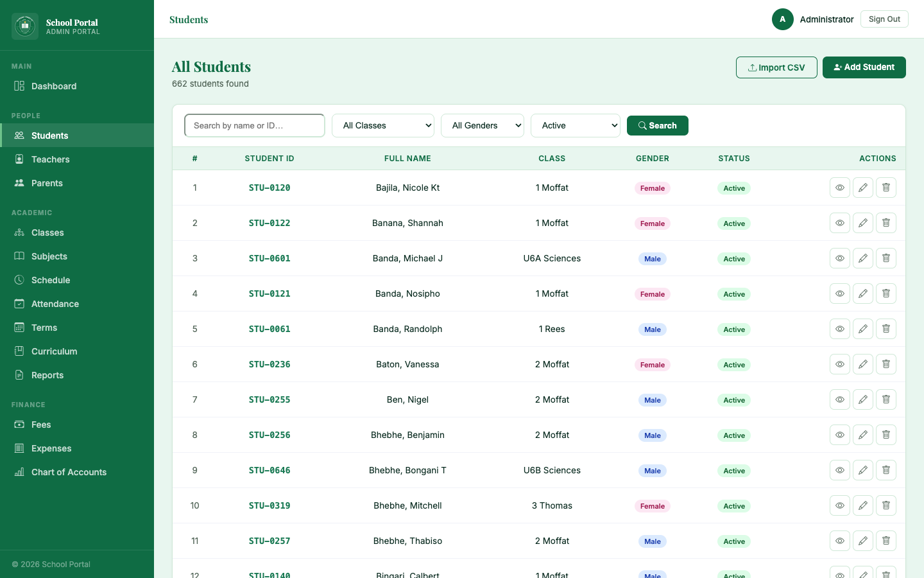
Task: Click the edit pencil icon for Bajila, Nicole Kt
Action: 863,188
